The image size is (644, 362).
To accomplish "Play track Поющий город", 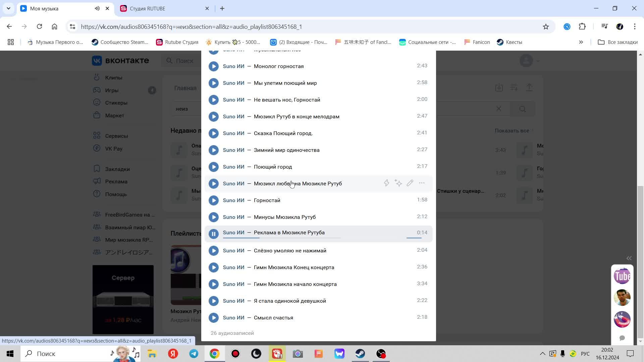I will 214,167.
